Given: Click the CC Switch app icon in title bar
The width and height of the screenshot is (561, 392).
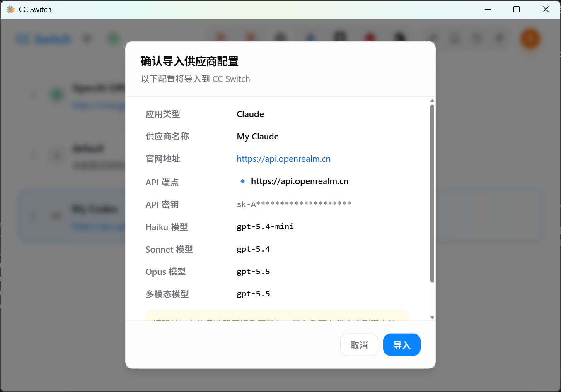Looking at the screenshot, I should click(x=10, y=9).
